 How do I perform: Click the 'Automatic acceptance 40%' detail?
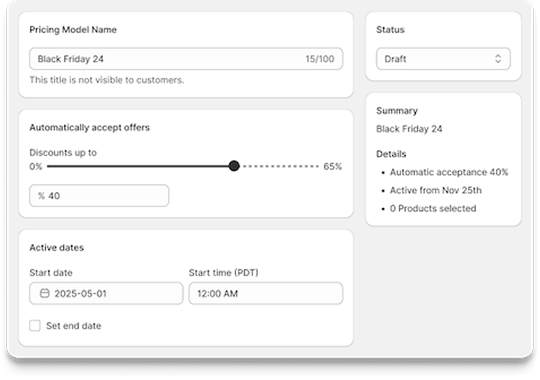[x=449, y=172]
